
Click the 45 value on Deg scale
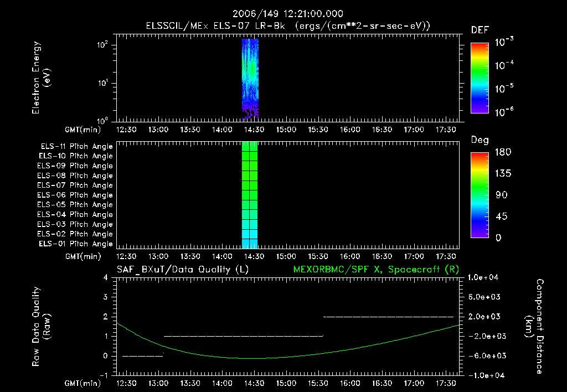502,216
